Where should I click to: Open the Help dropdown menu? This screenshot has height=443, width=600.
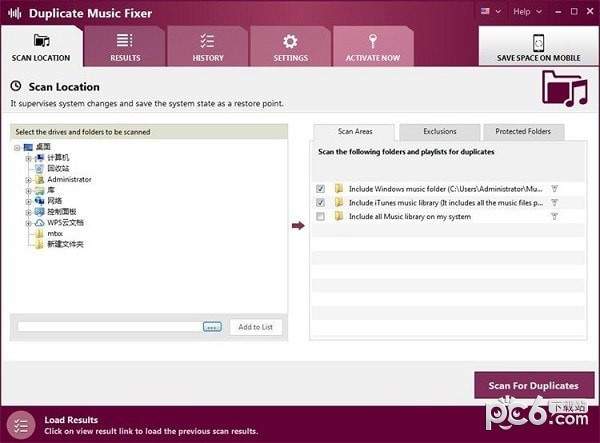pos(525,11)
